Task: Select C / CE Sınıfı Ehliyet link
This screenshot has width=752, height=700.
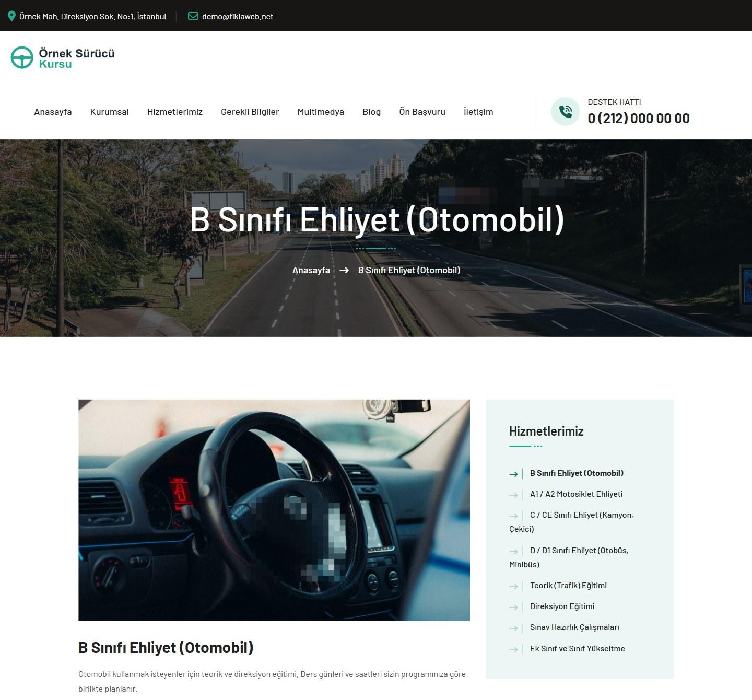Action: coord(571,522)
